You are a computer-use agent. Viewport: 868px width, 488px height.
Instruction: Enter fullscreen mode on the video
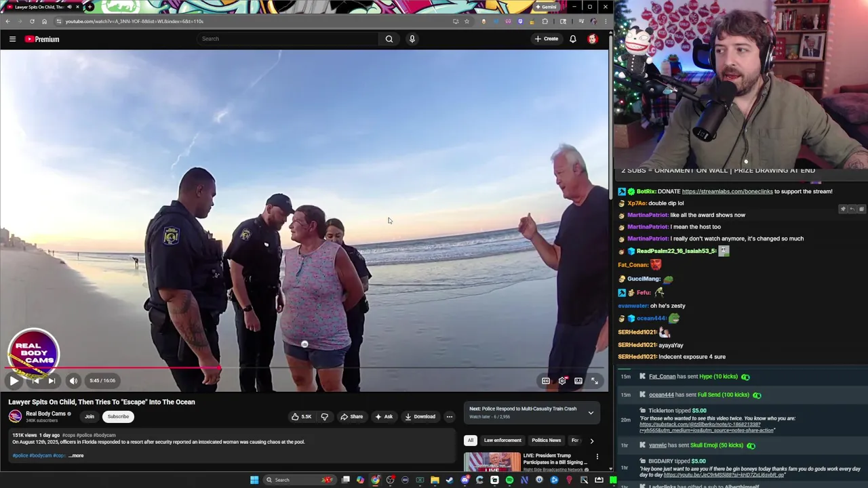coord(595,381)
